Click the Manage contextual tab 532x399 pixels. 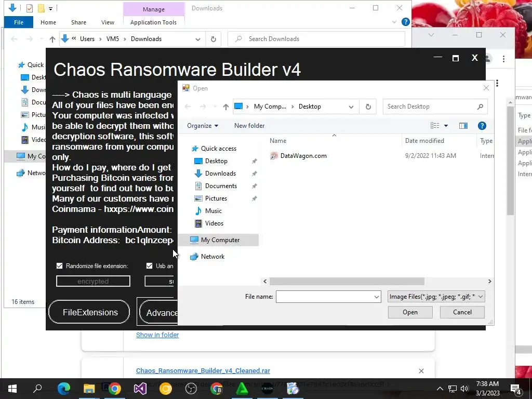click(154, 9)
